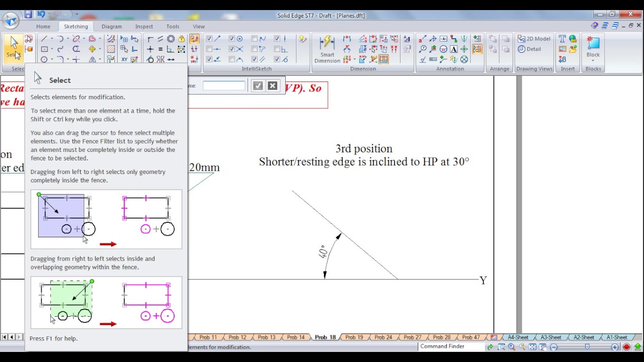Image resolution: width=644 pixels, height=362 pixels.
Task: Apply the Concentric relationship icon
Action: tap(171, 39)
